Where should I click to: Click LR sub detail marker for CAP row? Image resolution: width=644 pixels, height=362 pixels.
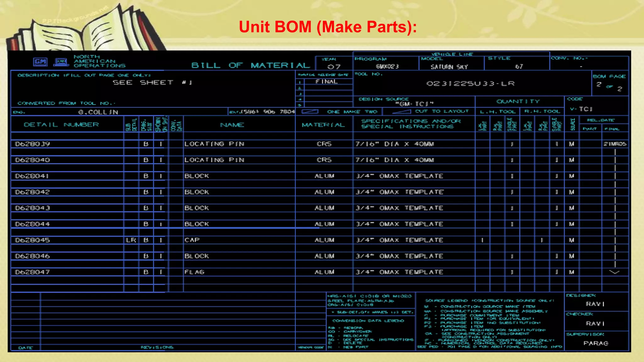(x=131, y=240)
